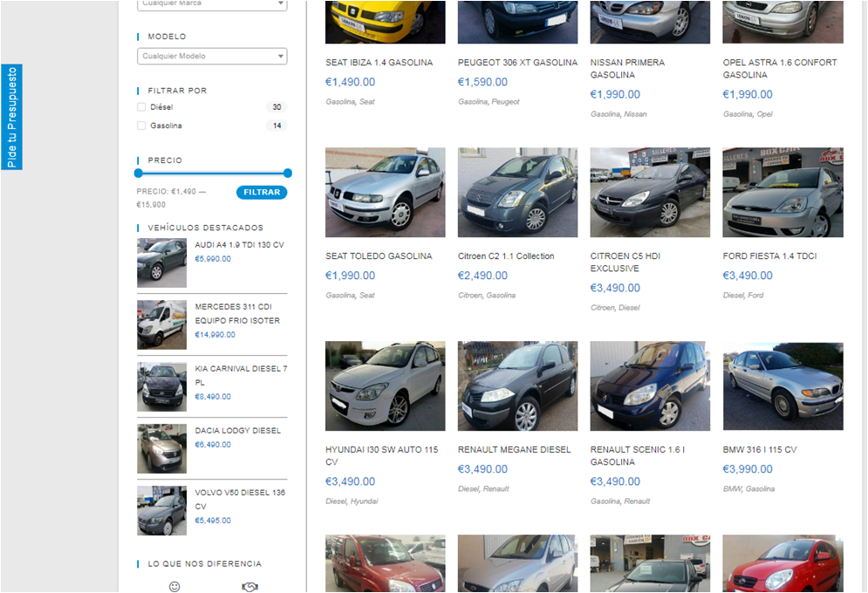Open the Mercedes 311 CDI van thumbnail

tap(161, 324)
